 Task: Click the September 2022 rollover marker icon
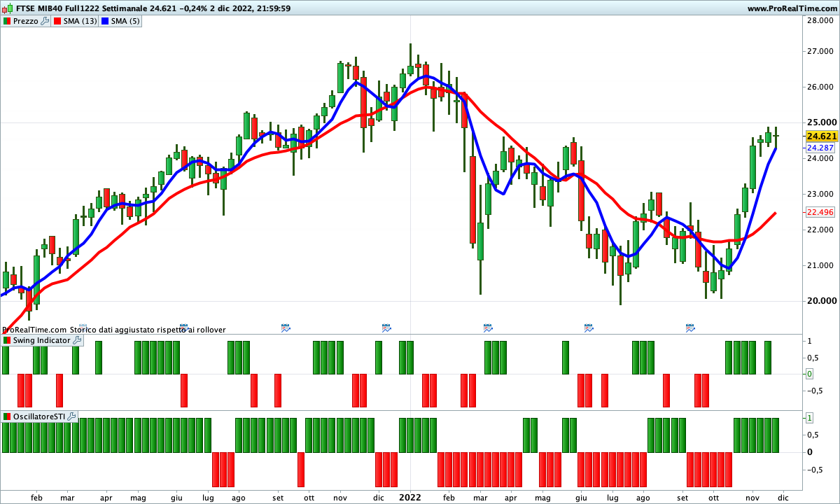coord(689,327)
